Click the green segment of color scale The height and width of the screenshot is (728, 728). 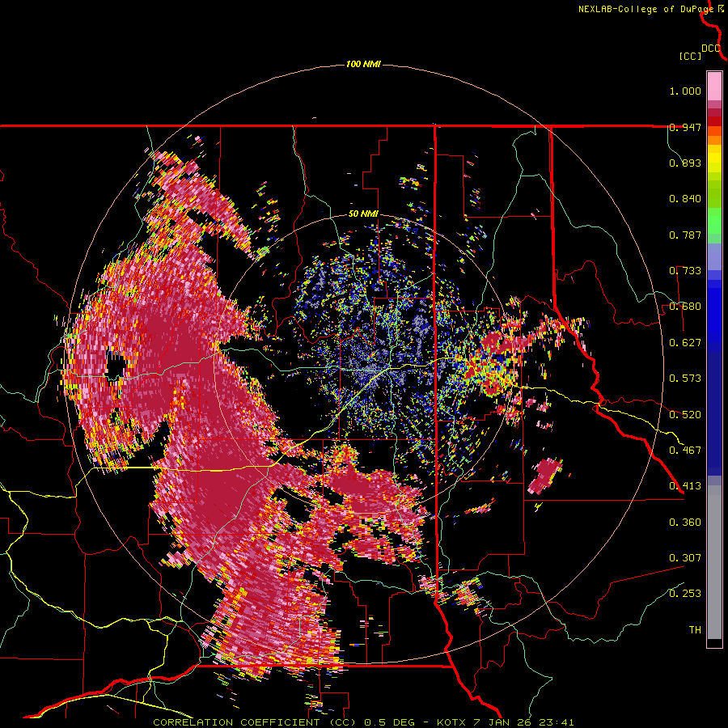coord(714,221)
